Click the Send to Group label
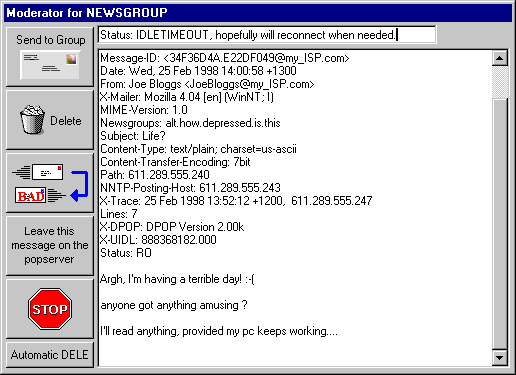This screenshot has width=516, height=375. 51,40
